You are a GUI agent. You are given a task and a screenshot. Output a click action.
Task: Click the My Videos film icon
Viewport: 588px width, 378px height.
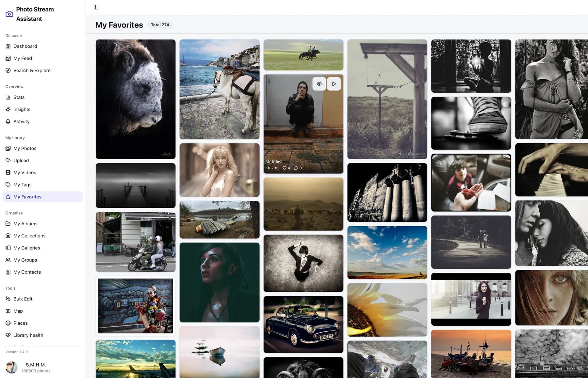tap(8, 172)
